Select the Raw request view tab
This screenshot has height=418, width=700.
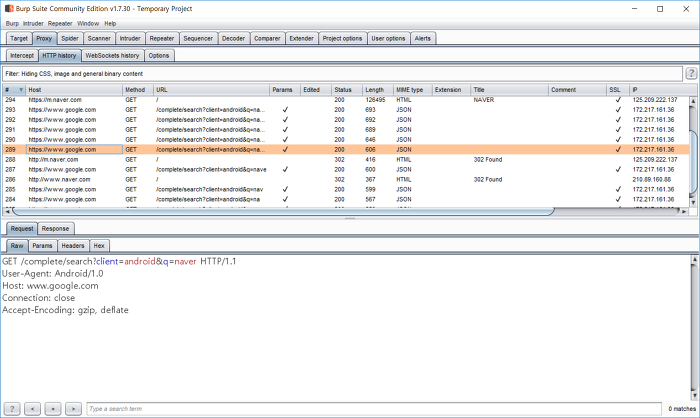click(17, 246)
